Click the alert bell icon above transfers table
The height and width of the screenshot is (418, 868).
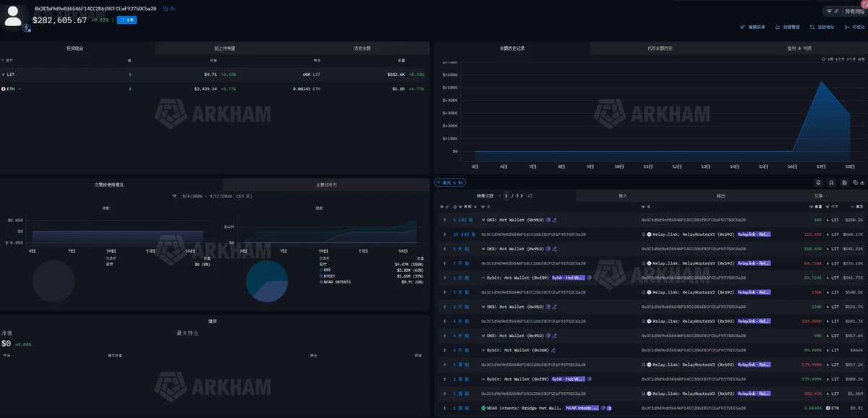point(819,182)
